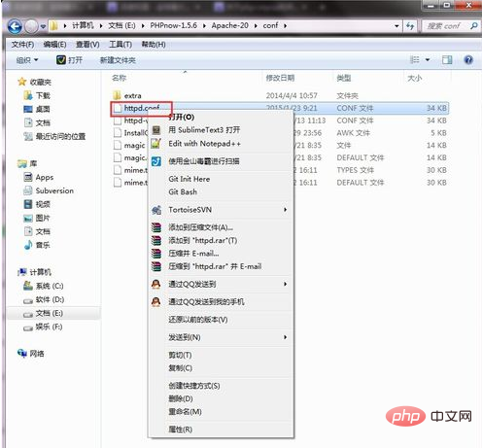
Task: Sort by the 修改日期 column header
Action: point(280,78)
